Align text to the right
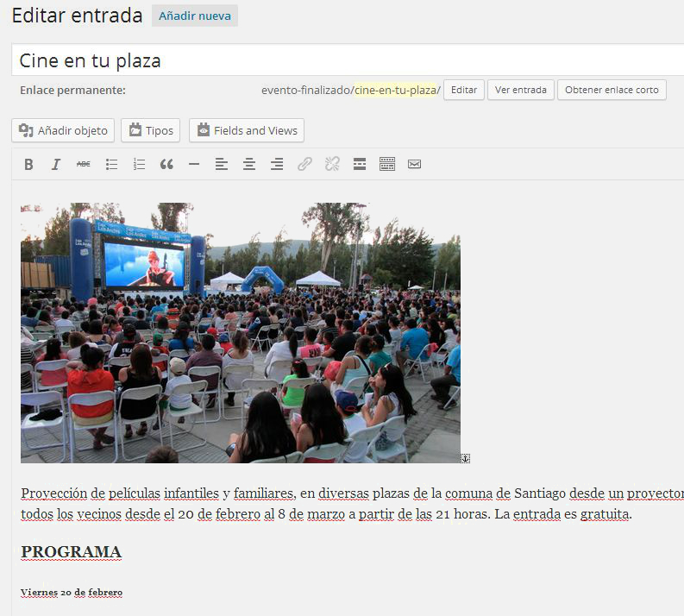This screenshot has height=616, width=684. coord(277,165)
